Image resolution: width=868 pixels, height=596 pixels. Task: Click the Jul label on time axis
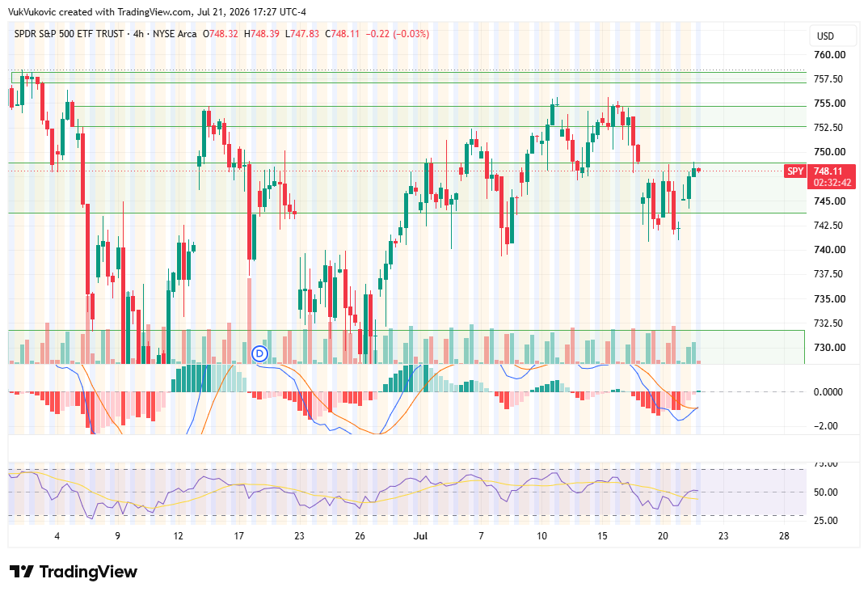(421, 535)
